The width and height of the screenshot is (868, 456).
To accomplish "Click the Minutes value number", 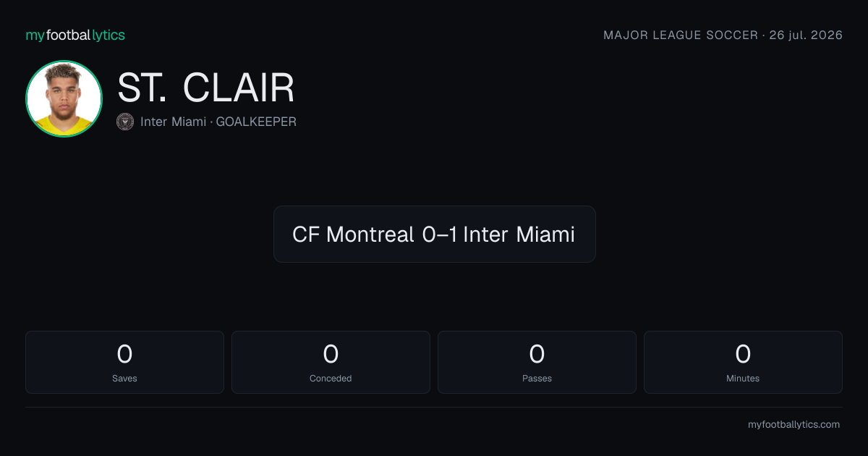I will pos(743,354).
